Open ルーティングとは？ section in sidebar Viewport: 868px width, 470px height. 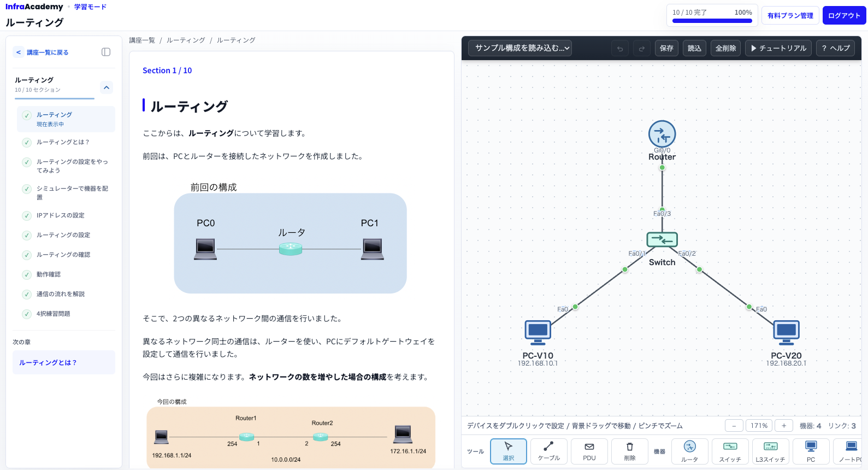pos(66,142)
